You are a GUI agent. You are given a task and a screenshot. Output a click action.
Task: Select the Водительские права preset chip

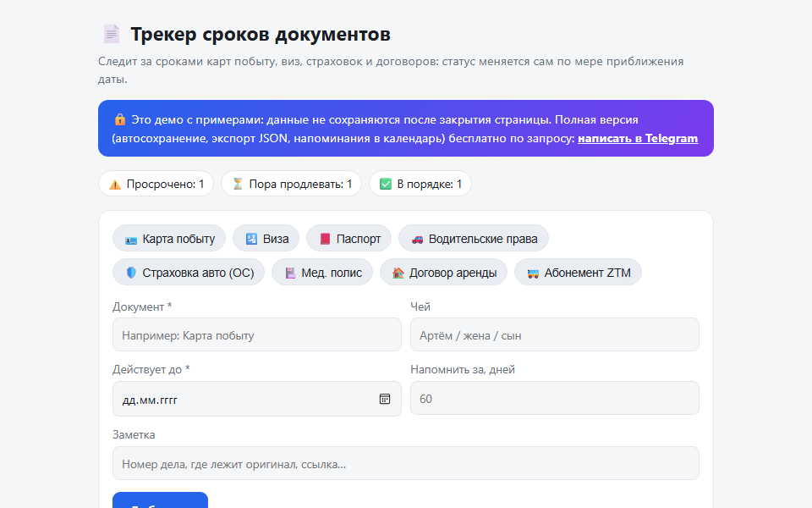click(474, 239)
